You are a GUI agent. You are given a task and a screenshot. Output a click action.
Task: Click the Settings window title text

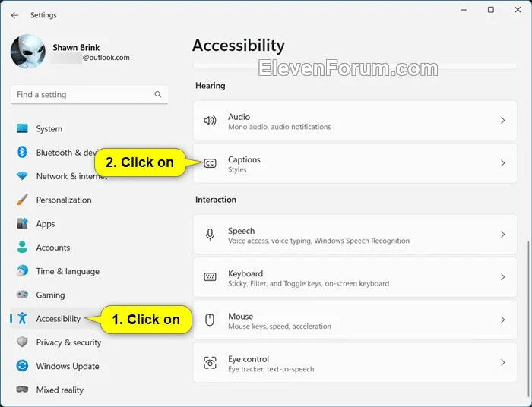coord(43,15)
